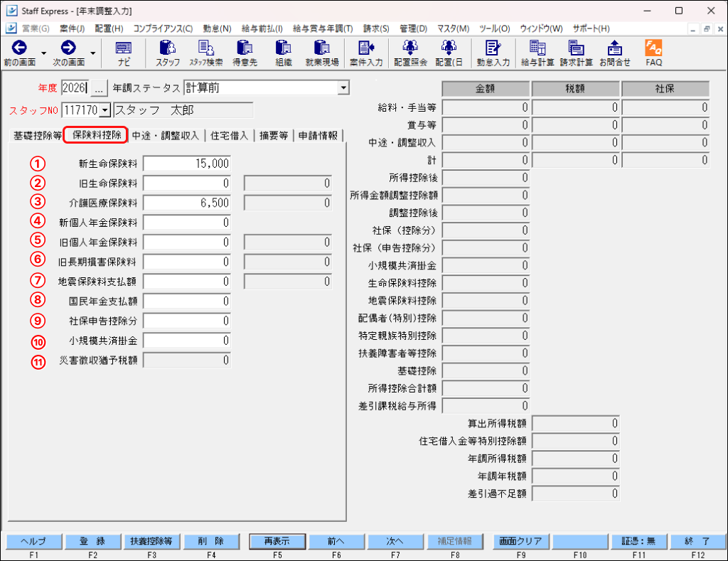Open the 得意先 toolbar icon
This screenshot has height=561, width=728.
(245, 53)
